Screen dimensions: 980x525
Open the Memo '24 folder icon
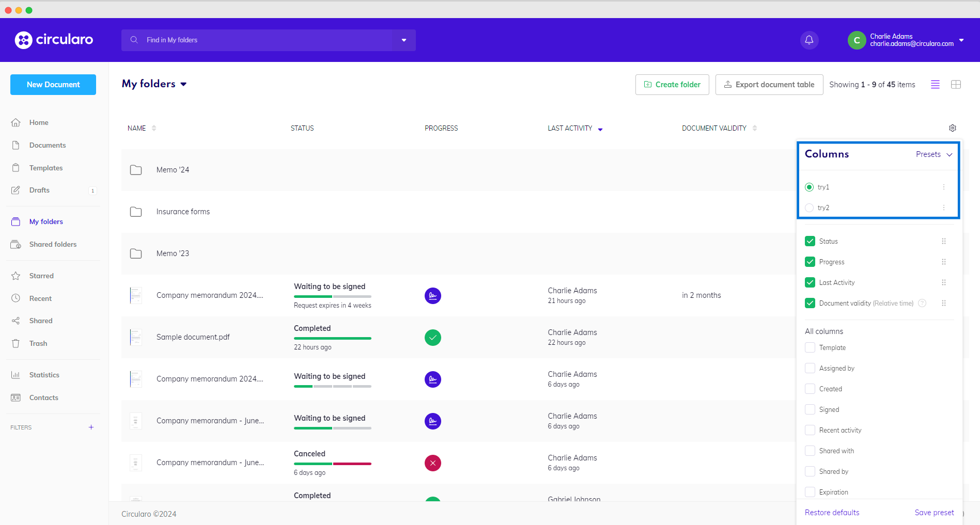pyautogui.click(x=136, y=170)
